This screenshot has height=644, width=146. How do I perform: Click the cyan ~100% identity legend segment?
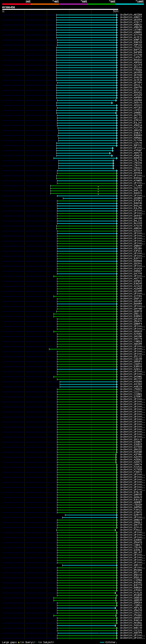130,4
